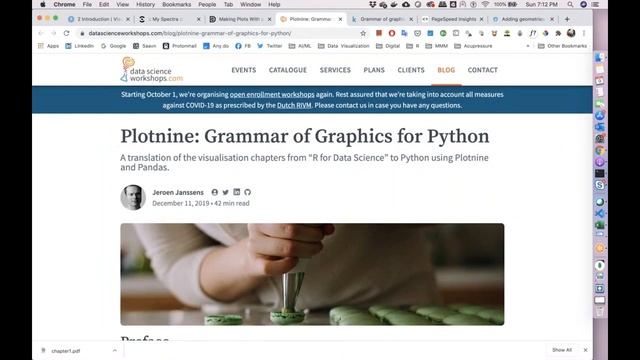Expand the Acupressure bookmarks folder

(x=473, y=46)
